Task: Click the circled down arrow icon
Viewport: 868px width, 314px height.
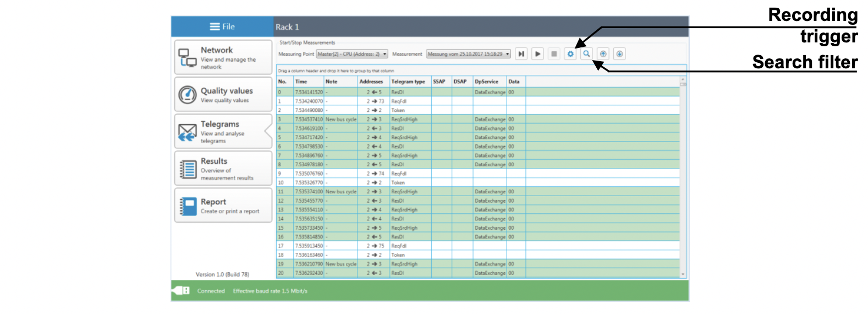Action: [x=619, y=54]
